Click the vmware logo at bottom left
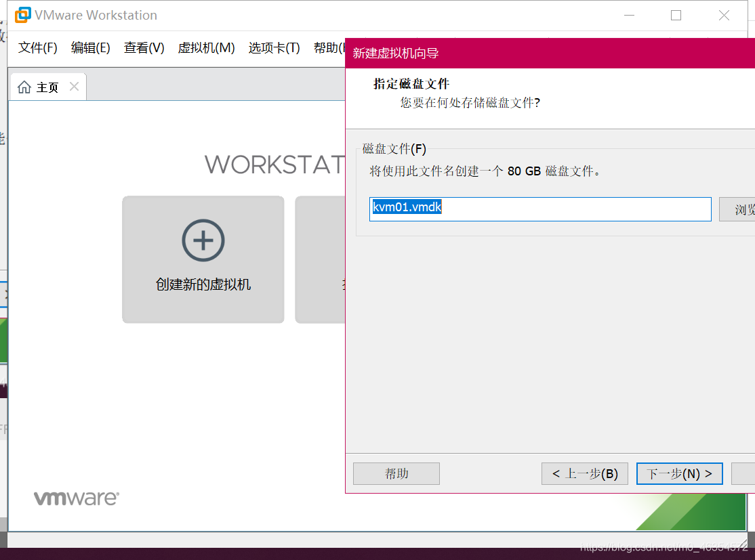 tap(76, 498)
